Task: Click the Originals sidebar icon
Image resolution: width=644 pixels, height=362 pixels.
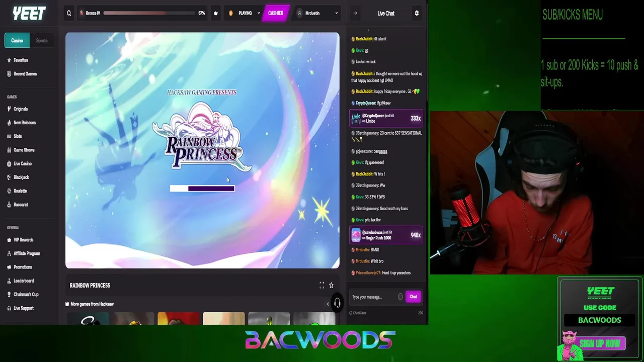Action: coord(9,109)
